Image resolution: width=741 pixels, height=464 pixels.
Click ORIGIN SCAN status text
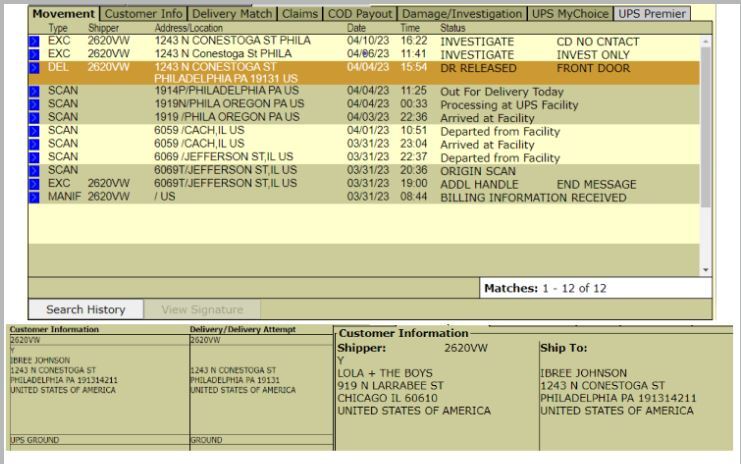coord(478,171)
